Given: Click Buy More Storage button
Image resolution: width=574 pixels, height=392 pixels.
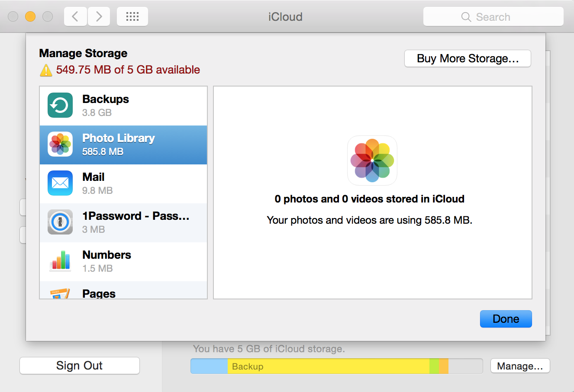Looking at the screenshot, I should pyautogui.click(x=468, y=58).
